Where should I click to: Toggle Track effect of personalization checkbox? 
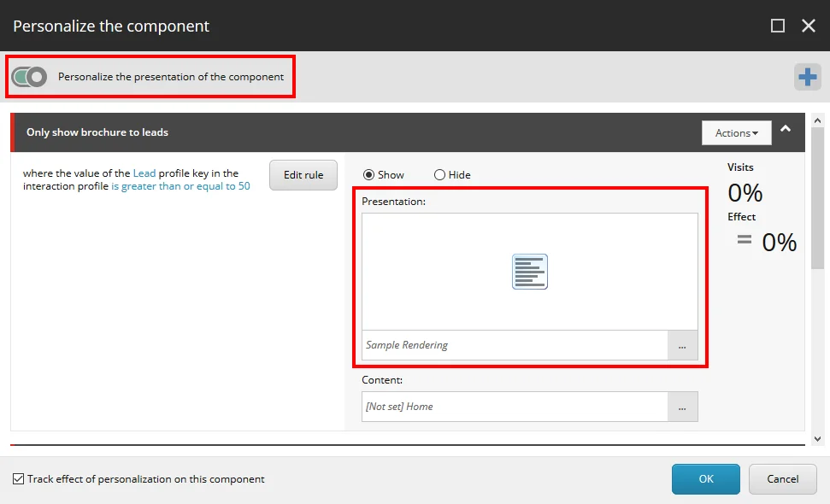(x=19, y=479)
